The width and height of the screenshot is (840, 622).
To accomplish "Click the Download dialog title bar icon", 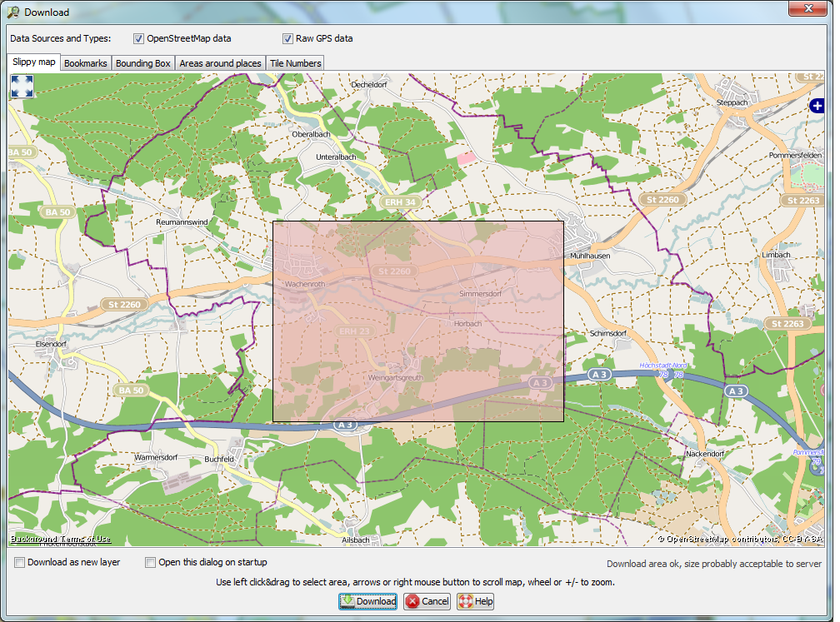I will (13, 12).
